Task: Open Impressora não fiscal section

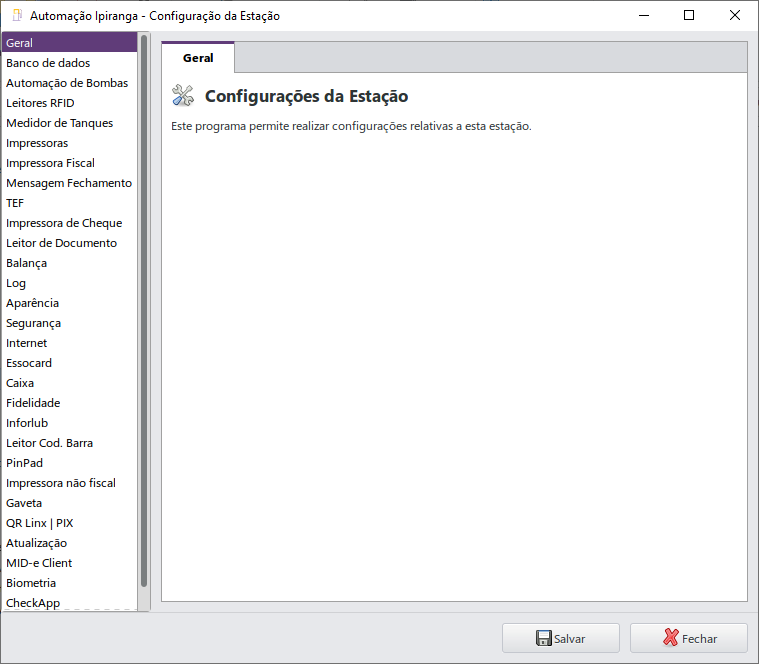Action: pos(70,483)
